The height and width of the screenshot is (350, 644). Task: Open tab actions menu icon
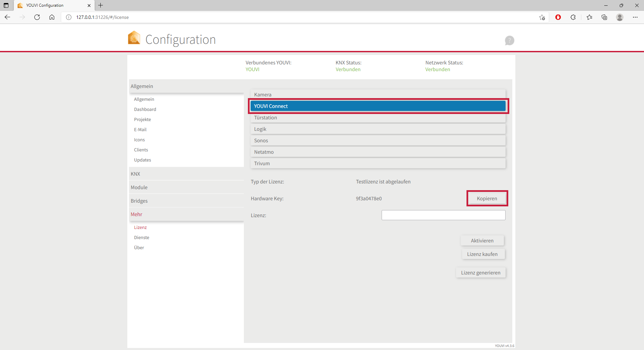(x=6, y=5)
